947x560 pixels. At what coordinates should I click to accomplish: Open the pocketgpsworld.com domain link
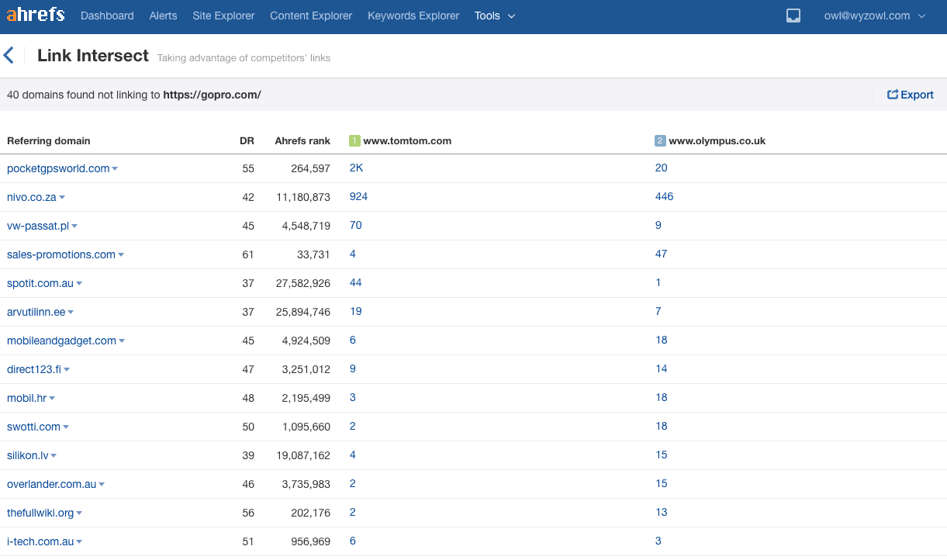(58, 168)
